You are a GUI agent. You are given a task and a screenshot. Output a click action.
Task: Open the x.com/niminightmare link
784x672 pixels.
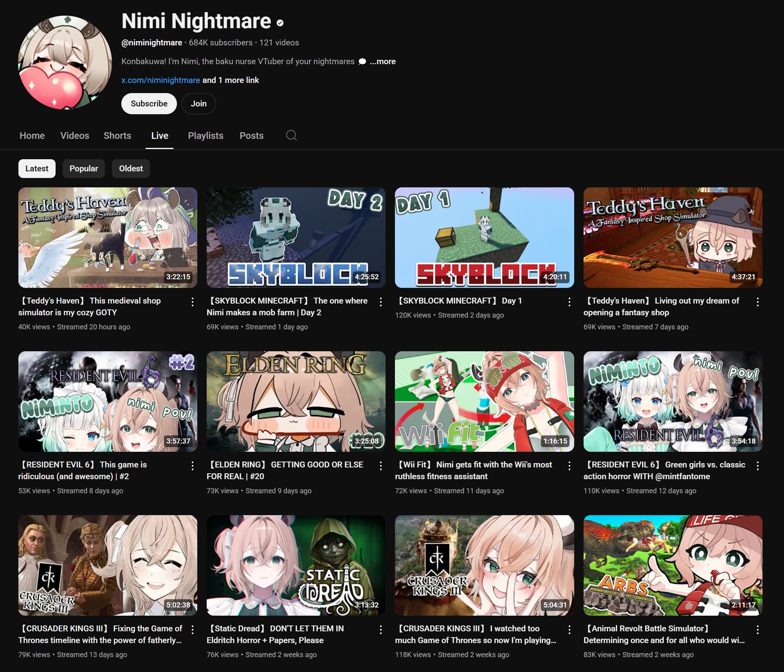point(160,80)
